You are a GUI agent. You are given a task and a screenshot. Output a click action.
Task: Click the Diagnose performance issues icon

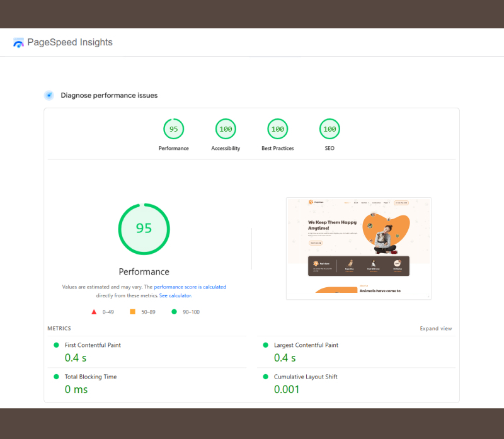tap(49, 95)
